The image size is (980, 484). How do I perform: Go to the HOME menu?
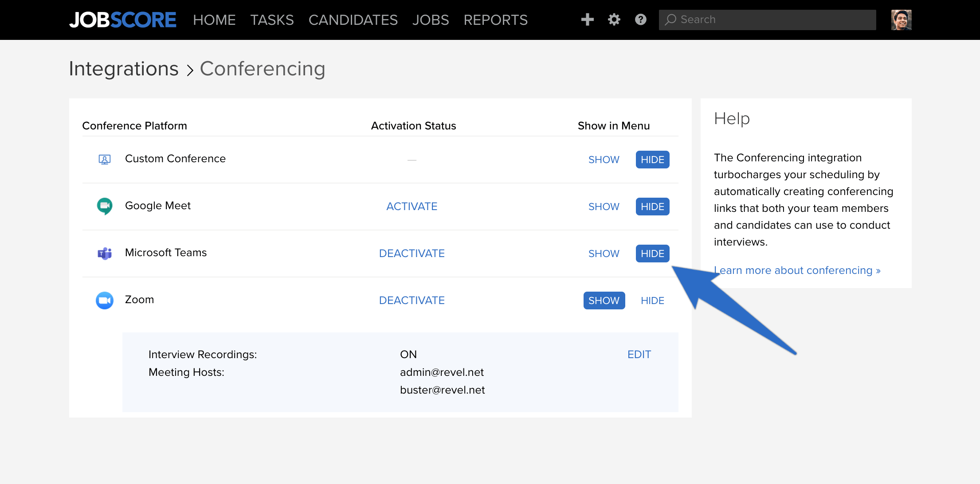tap(214, 20)
